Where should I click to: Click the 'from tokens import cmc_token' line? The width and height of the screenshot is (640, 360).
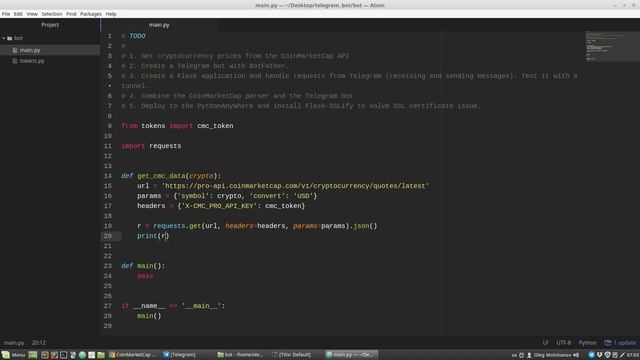[177, 126]
